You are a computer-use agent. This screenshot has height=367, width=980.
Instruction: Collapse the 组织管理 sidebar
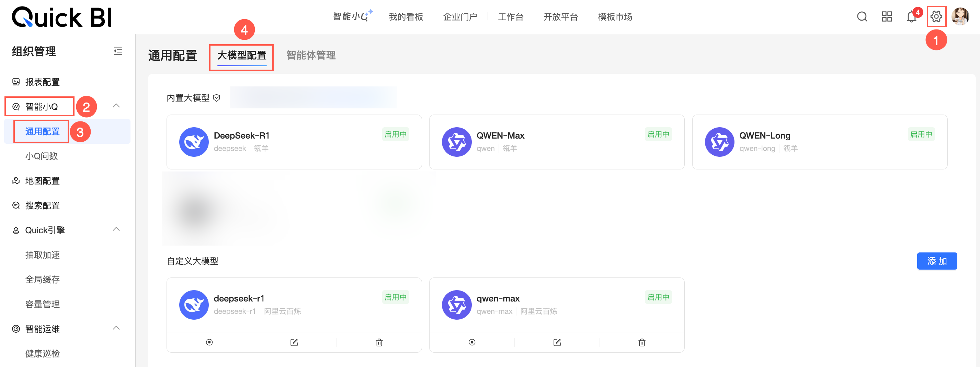118,51
